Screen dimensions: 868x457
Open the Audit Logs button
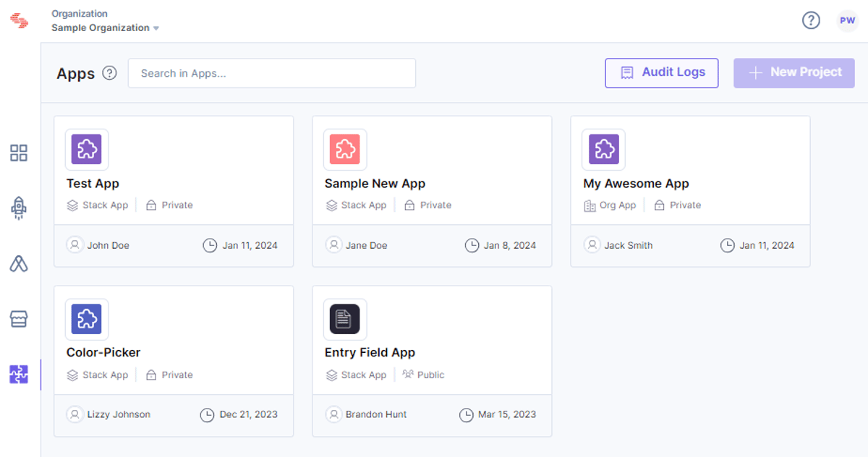tap(662, 73)
